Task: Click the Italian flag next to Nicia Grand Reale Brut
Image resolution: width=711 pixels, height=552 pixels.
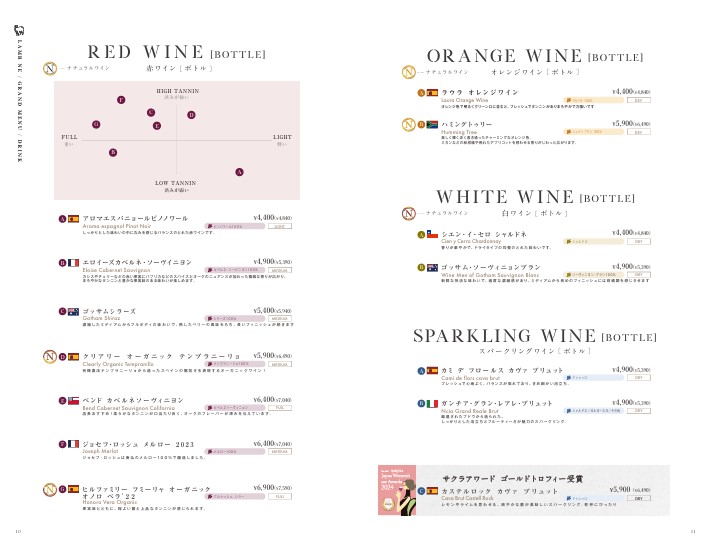Action: click(432, 404)
